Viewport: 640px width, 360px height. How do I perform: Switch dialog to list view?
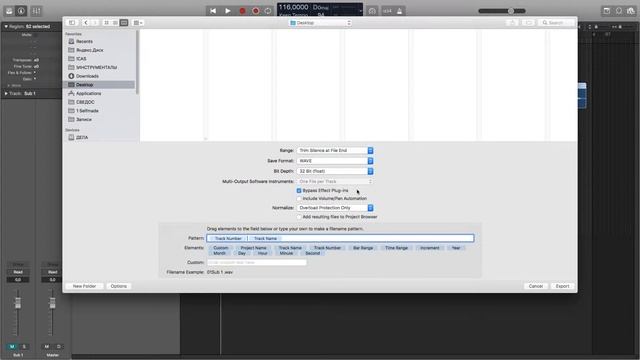click(x=115, y=22)
